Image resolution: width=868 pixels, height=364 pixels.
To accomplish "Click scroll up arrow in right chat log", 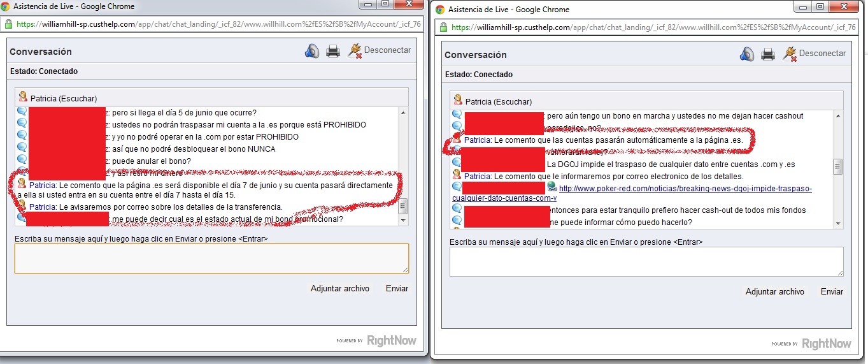I will pos(837,115).
